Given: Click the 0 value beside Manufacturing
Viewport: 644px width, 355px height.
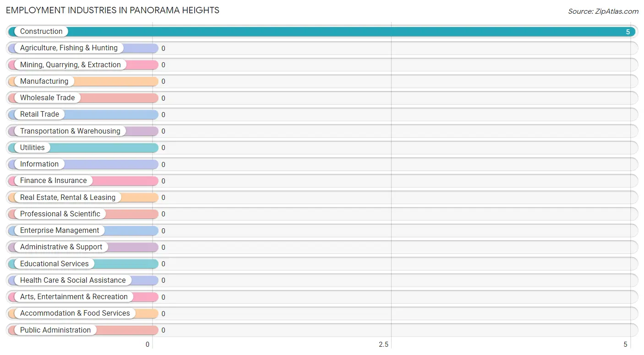Looking at the screenshot, I should pos(163,81).
